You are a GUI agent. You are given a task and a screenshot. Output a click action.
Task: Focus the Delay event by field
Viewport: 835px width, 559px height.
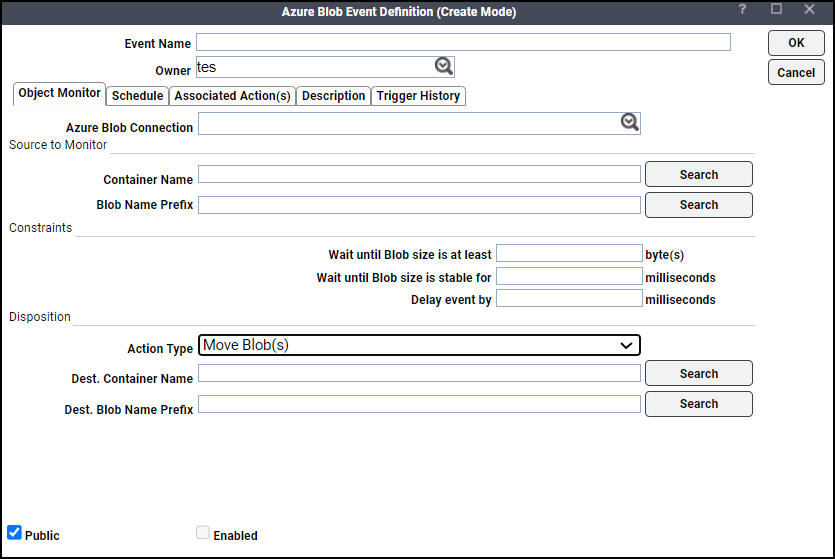(x=569, y=298)
